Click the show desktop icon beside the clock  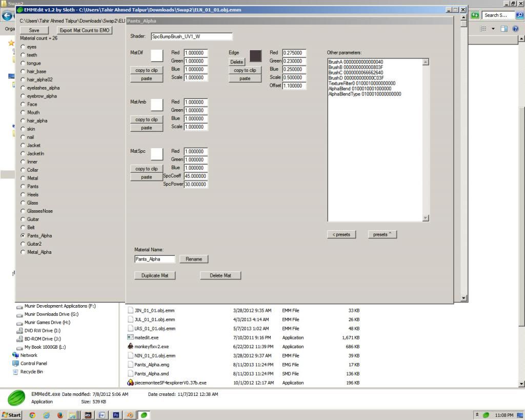click(x=520, y=415)
